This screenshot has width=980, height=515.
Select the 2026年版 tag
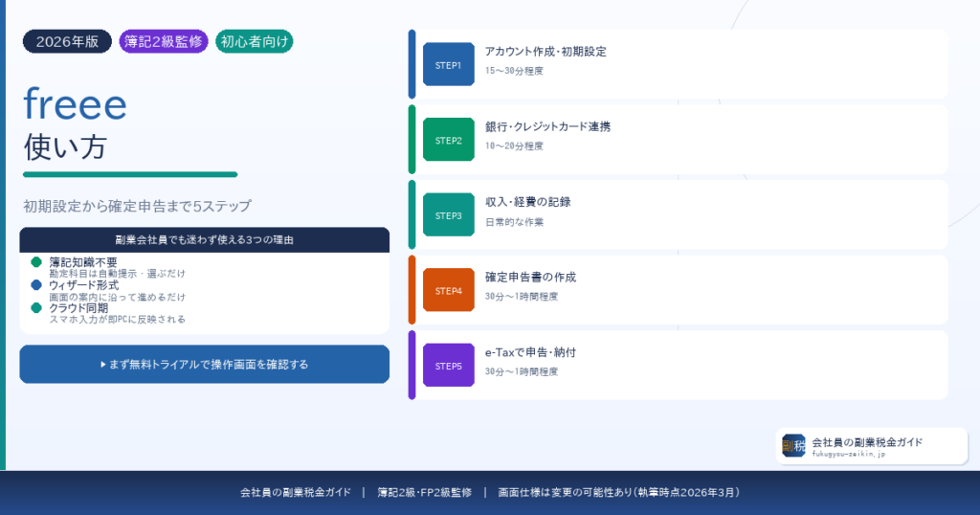67,41
